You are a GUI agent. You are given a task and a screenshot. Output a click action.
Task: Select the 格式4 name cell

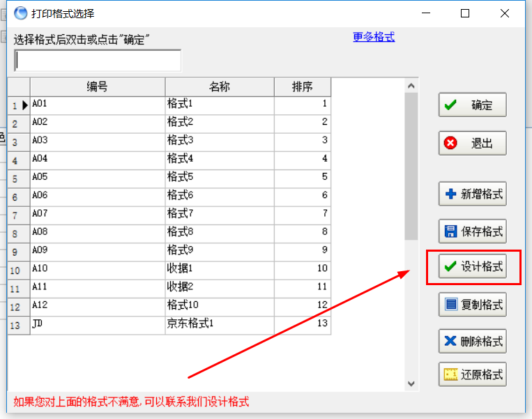(220, 160)
